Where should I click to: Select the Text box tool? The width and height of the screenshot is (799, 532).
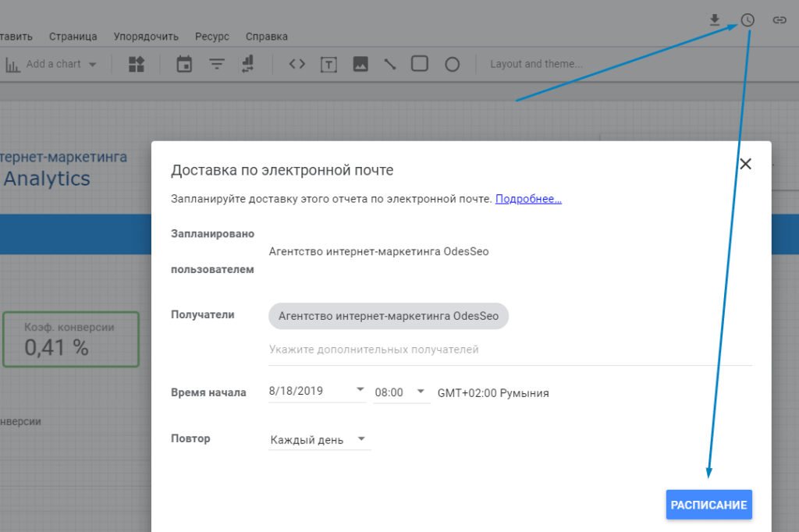pyautogui.click(x=328, y=65)
